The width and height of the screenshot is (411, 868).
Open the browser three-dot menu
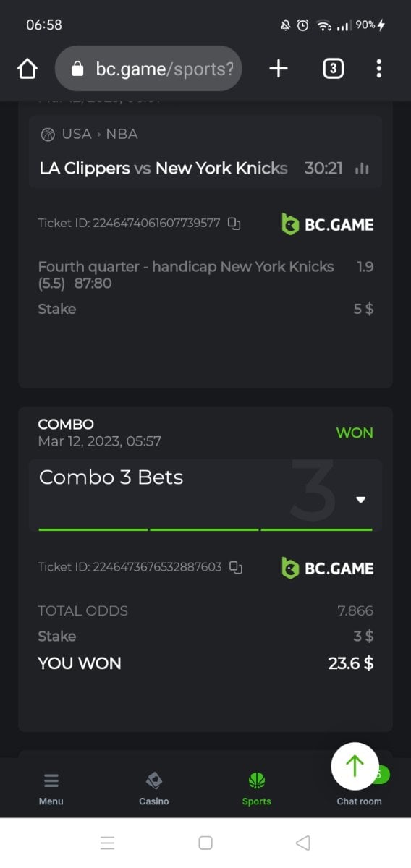pos(379,69)
